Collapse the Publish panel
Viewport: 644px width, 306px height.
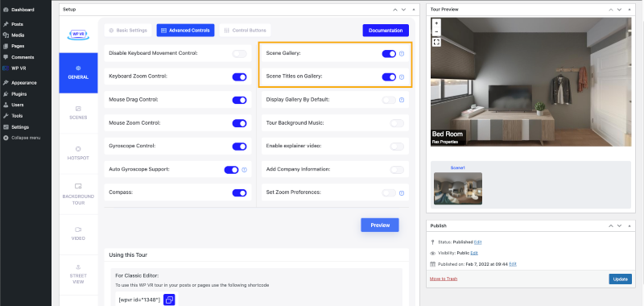(630, 226)
